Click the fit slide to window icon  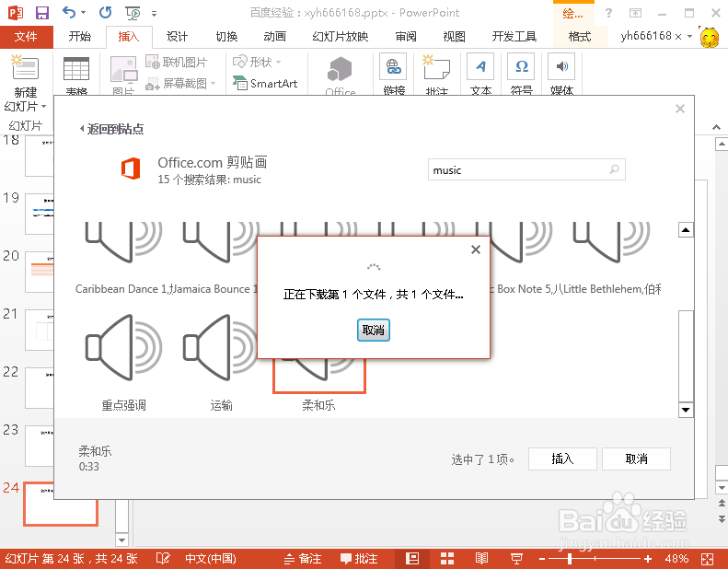pyautogui.click(x=707, y=559)
